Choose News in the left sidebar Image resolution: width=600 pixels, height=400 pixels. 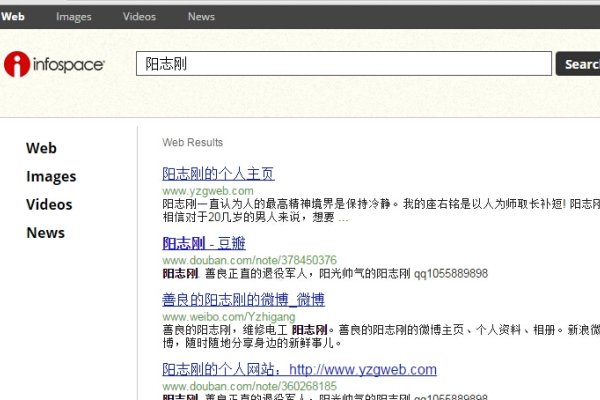[46, 233]
